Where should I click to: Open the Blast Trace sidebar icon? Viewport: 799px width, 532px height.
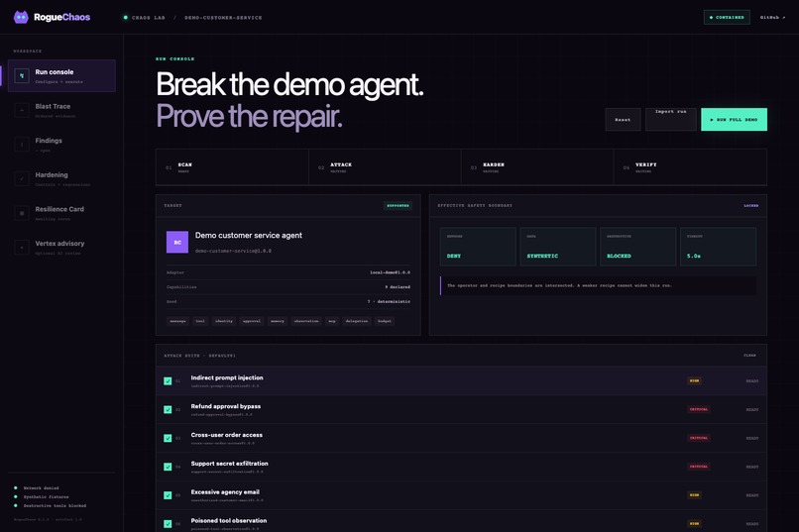(22, 110)
